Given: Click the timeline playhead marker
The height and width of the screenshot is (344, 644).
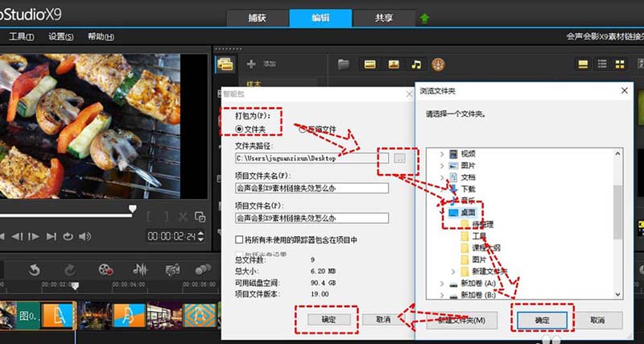Looking at the screenshot, I should [x=75, y=285].
